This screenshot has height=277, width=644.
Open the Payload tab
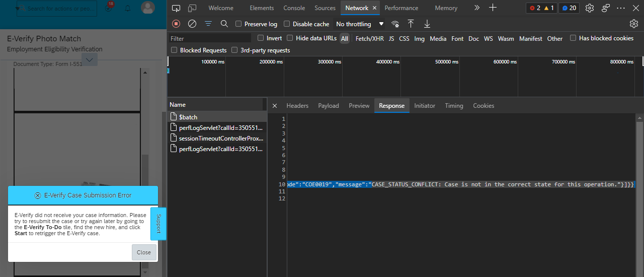click(329, 106)
